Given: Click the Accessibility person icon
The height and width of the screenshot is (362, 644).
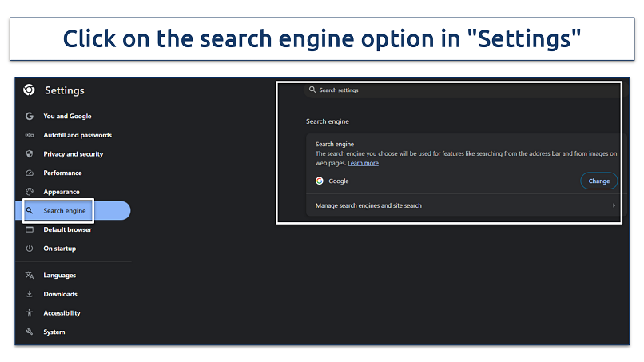Looking at the screenshot, I should 30,313.
